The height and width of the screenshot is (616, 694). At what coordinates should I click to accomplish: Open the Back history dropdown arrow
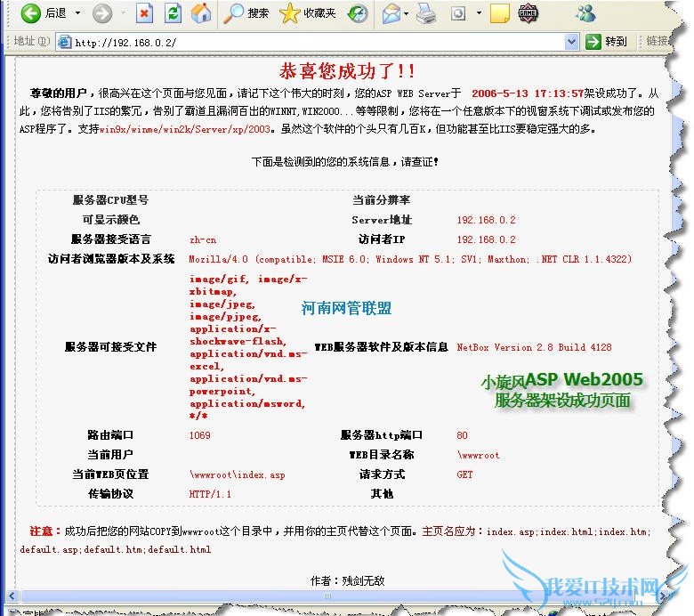pyautogui.click(x=78, y=13)
